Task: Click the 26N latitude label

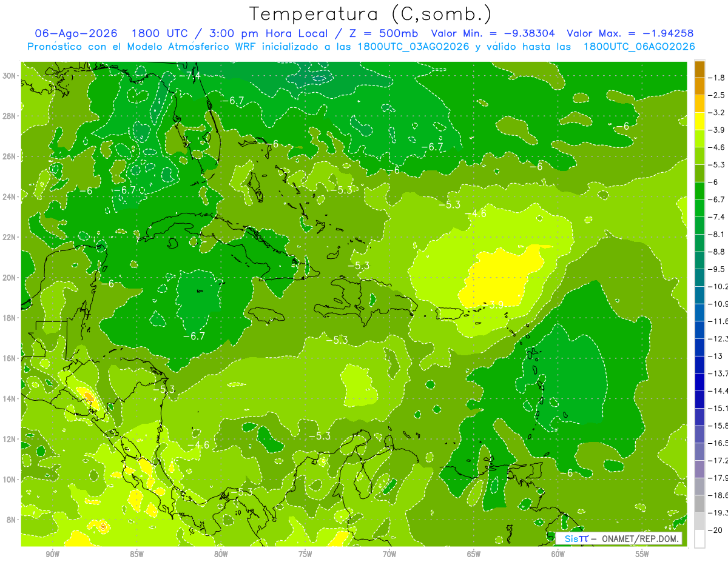Action: (x=10, y=156)
